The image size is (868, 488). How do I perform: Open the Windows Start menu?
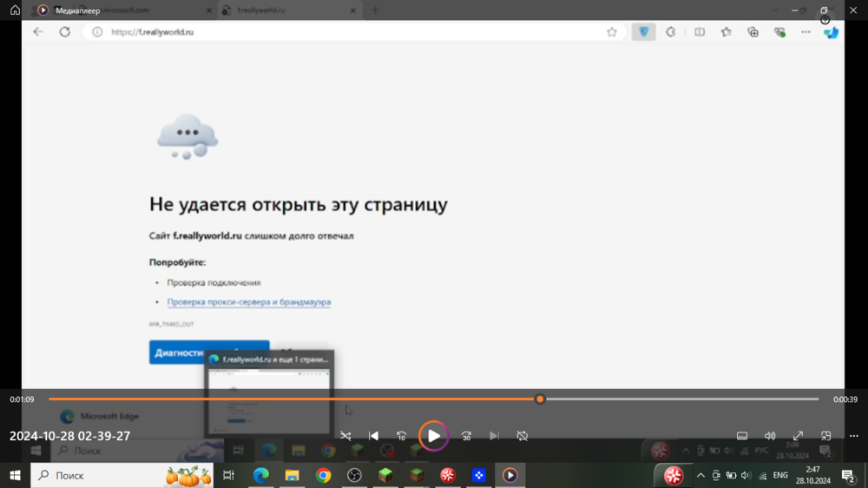tap(15, 475)
